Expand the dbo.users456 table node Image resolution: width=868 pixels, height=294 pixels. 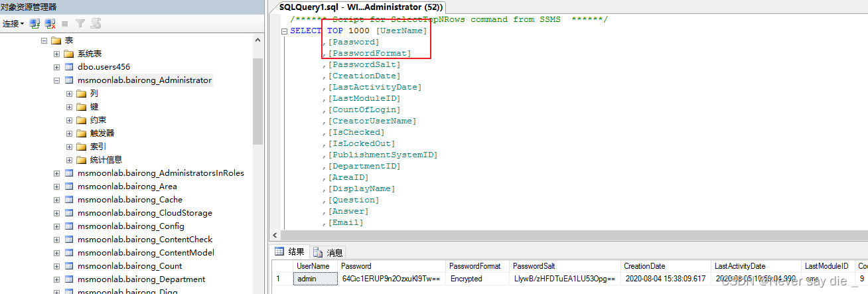pos(57,67)
